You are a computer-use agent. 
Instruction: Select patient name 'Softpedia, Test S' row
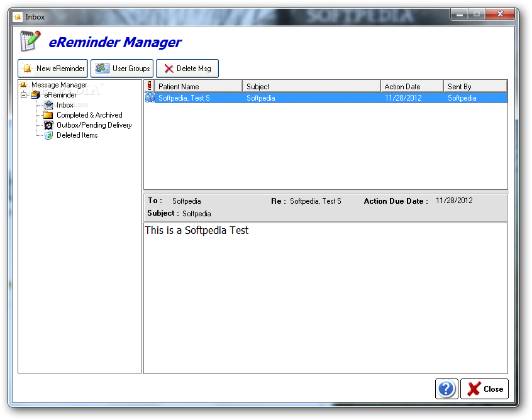[184, 98]
